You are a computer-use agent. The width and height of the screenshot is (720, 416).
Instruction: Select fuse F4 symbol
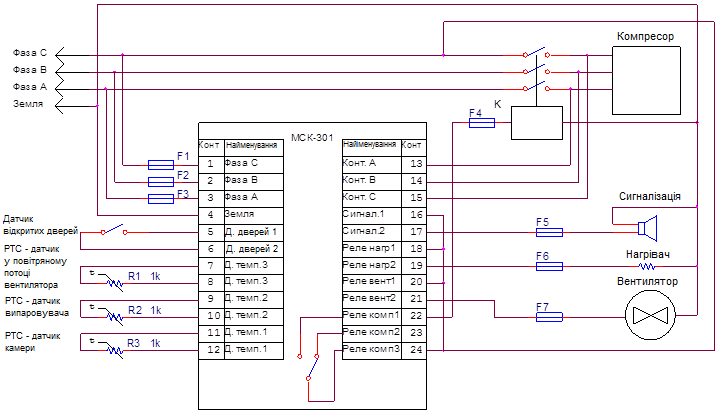(482, 124)
